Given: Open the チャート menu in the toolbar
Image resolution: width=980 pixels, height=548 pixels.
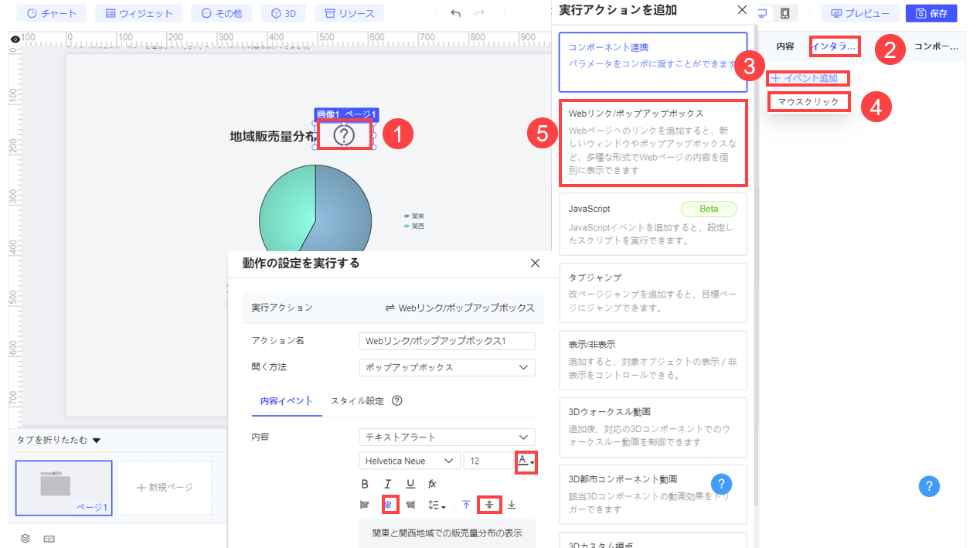Looking at the screenshot, I should point(51,13).
